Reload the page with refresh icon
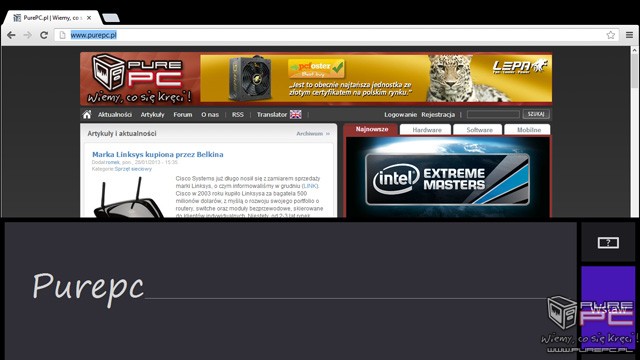The height and width of the screenshot is (360, 640). tap(44, 35)
